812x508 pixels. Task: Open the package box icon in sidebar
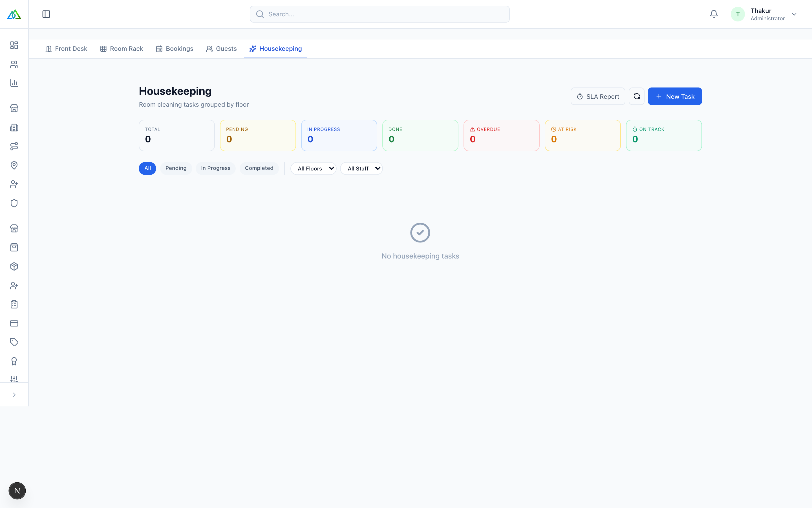14,266
